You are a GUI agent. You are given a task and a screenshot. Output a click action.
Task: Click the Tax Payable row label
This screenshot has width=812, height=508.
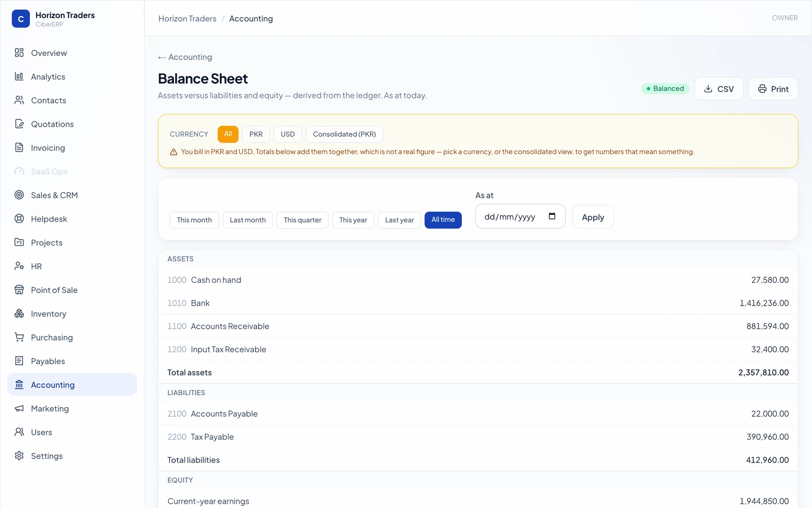(x=212, y=437)
